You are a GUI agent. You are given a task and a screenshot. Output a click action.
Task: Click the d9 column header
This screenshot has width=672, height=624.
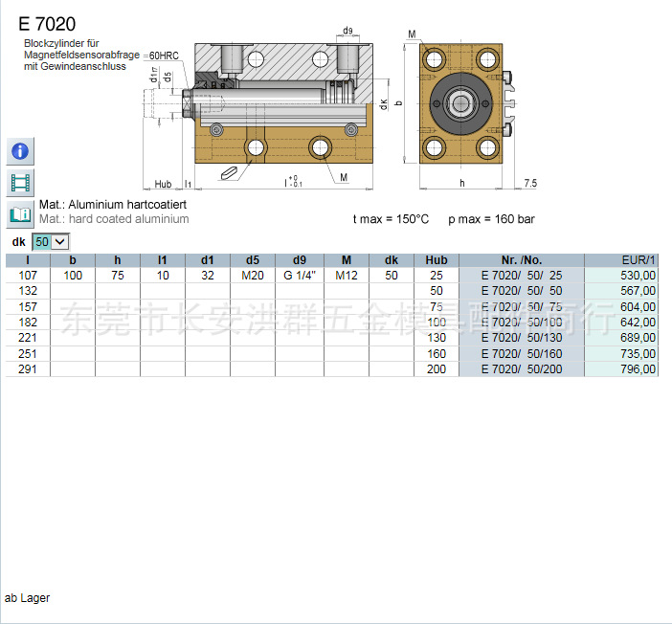[x=300, y=260]
